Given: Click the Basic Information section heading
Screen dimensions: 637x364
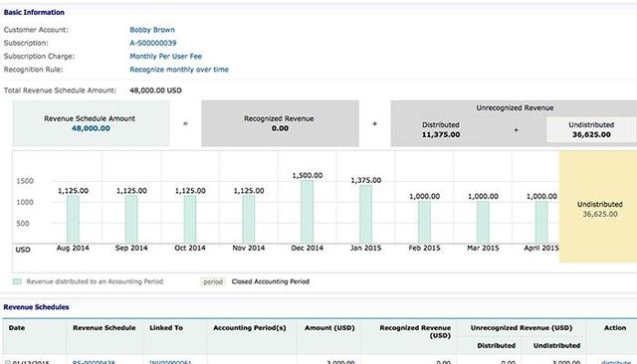Looking at the screenshot, I should click(x=34, y=13).
